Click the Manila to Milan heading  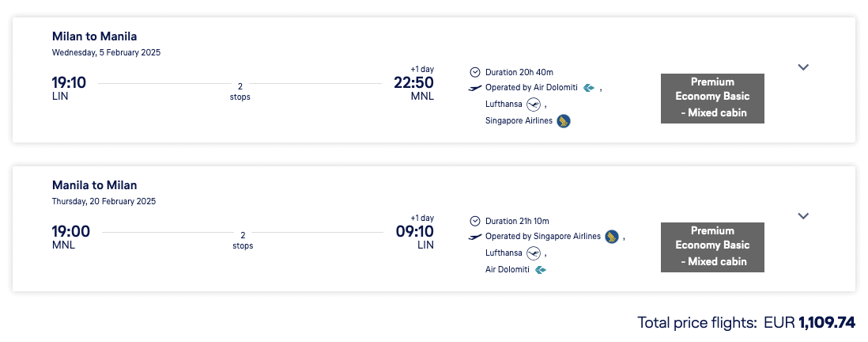pos(94,185)
